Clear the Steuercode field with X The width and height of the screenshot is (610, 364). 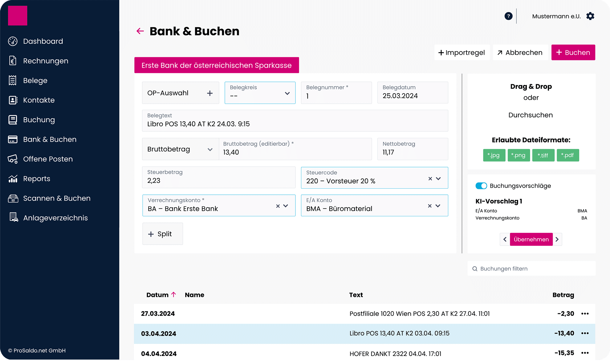click(x=430, y=178)
